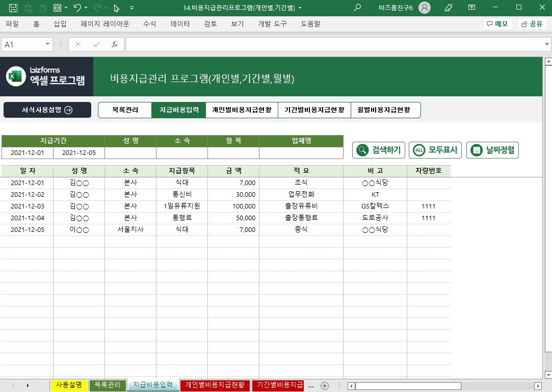Click the user account avatar icon
The image size is (552, 392).
424,8
